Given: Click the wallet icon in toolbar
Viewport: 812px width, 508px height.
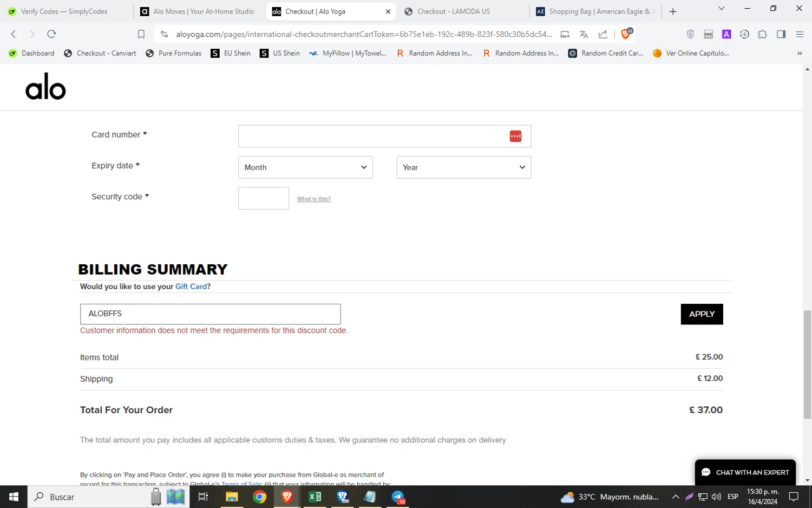Looking at the screenshot, I should point(708,34).
